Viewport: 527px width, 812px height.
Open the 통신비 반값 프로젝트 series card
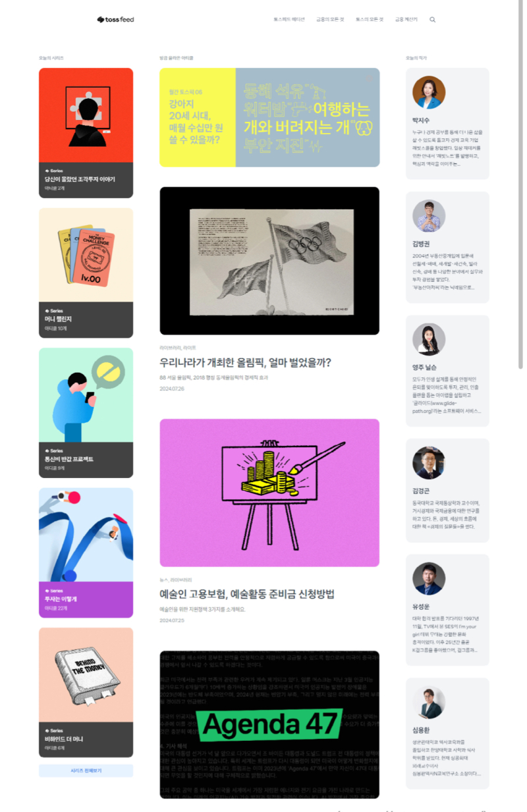pos(86,413)
